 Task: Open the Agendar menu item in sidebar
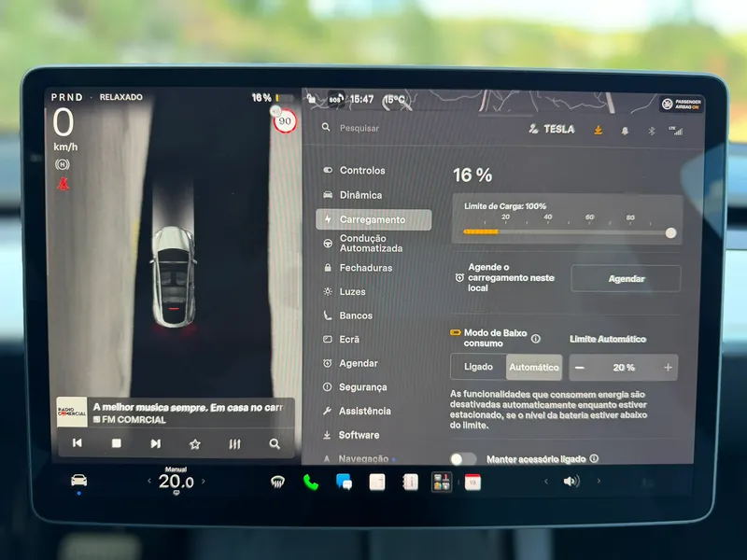(x=350, y=363)
